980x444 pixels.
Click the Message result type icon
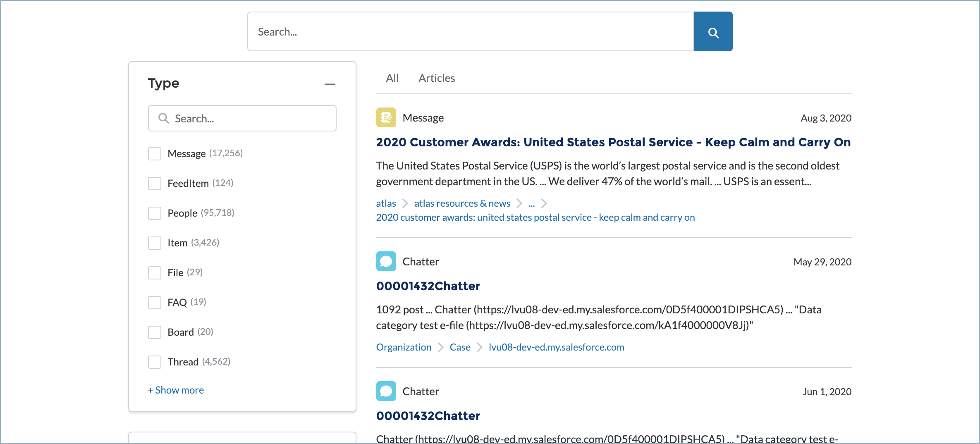[386, 118]
